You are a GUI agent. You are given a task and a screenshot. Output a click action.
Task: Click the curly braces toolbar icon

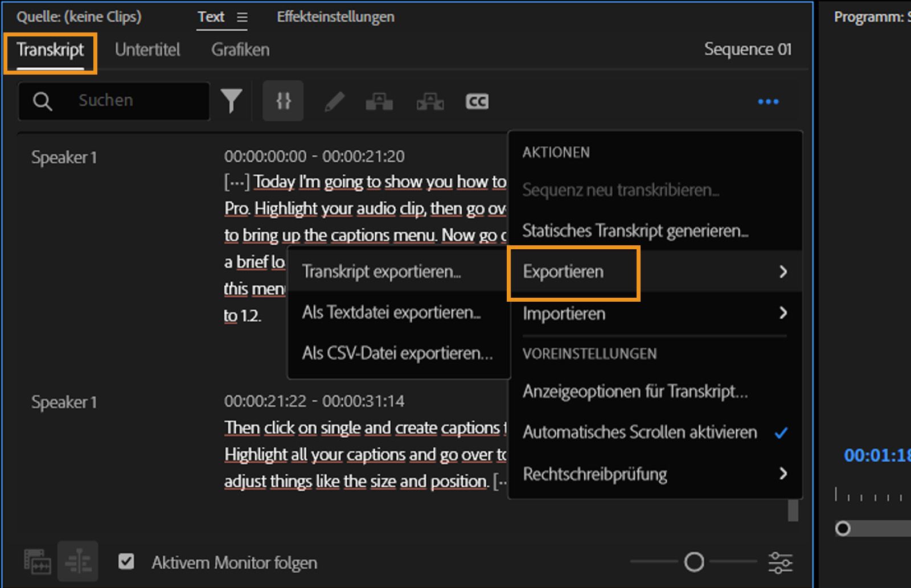click(x=283, y=101)
